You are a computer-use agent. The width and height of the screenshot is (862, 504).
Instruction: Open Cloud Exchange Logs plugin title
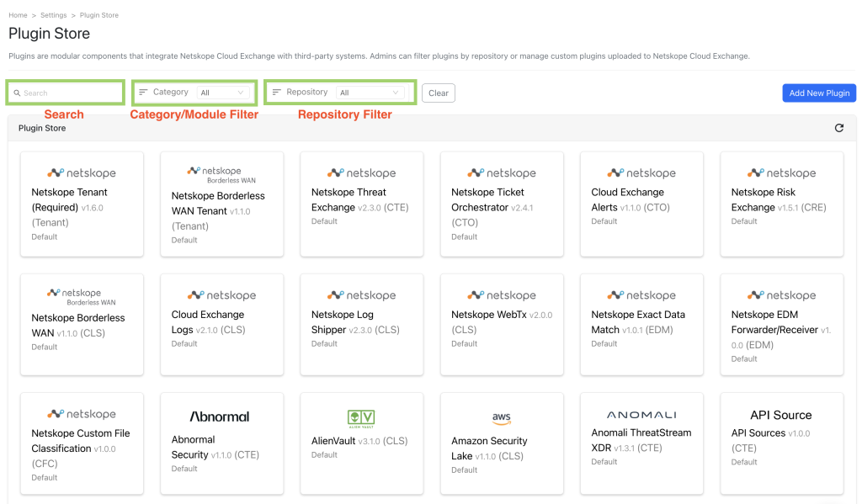click(209, 322)
